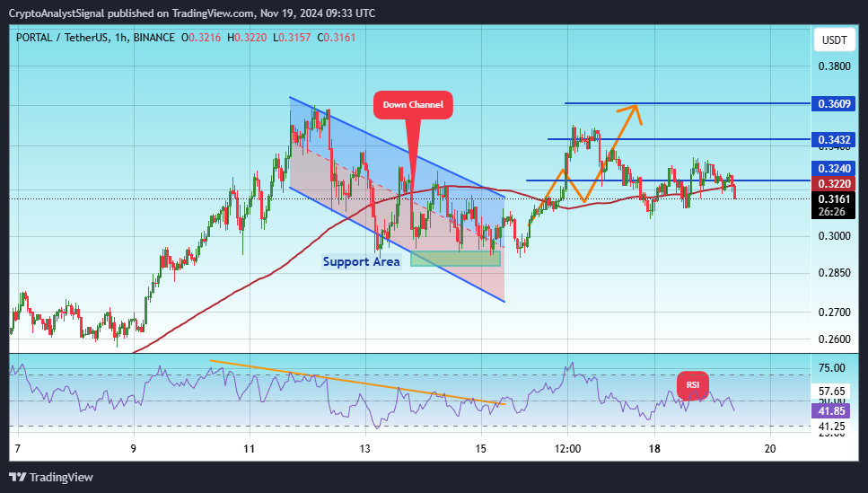
Task: Click the green support zone rectangle
Action: coord(456,259)
